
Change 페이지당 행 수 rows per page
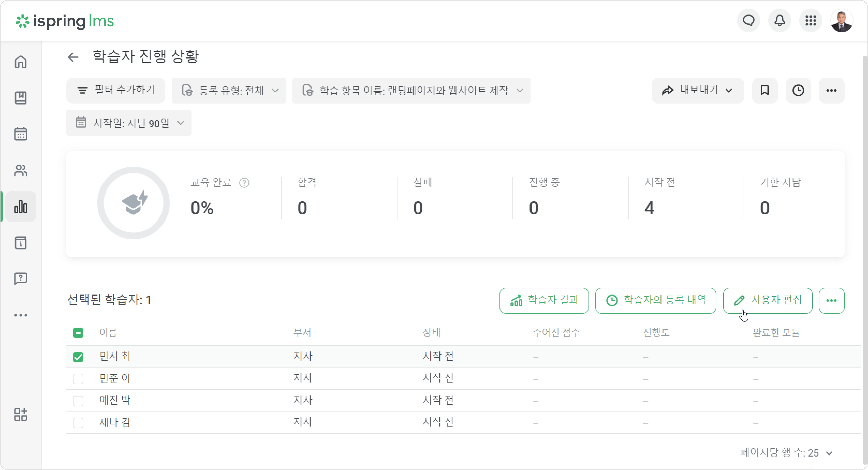(x=786, y=453)
